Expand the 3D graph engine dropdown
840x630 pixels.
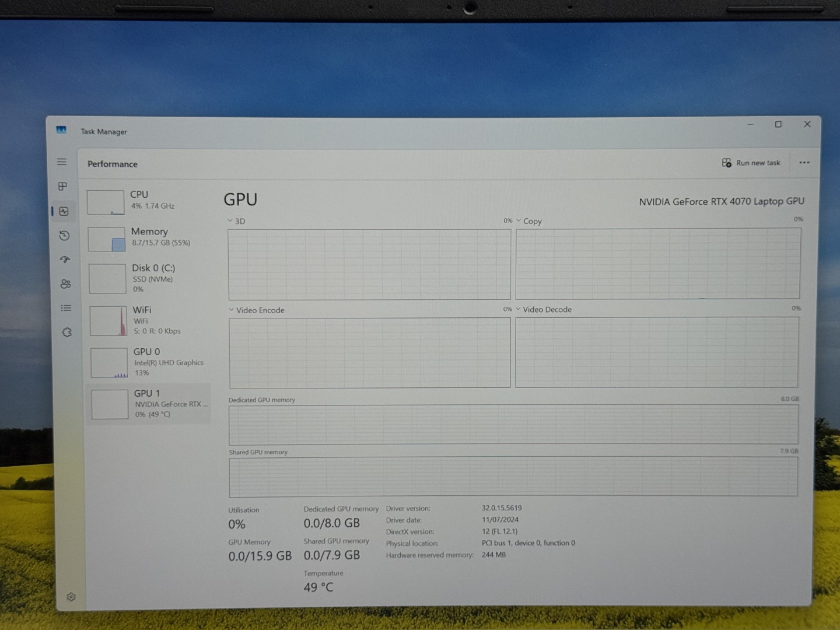(x=236, y=221)
